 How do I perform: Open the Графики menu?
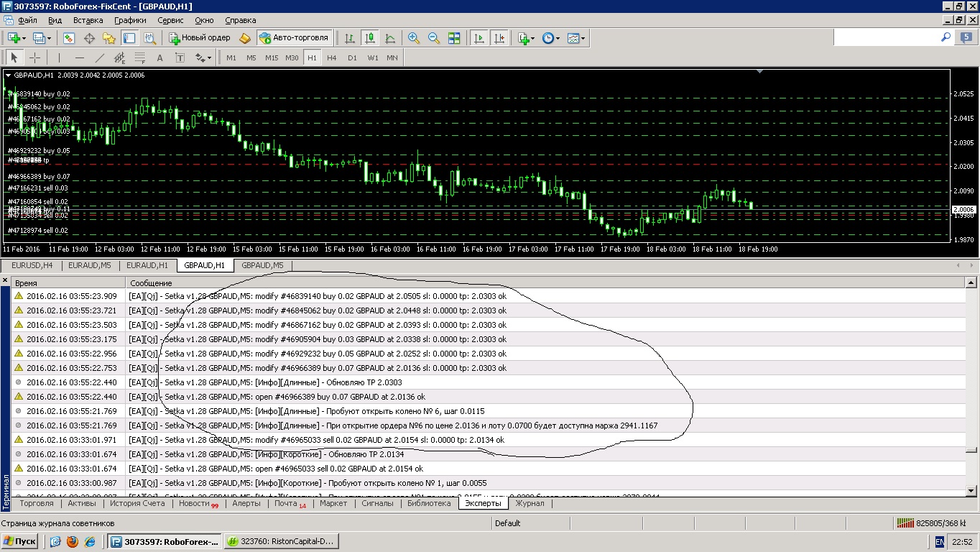pyautogui.click(x=130, y=20)
